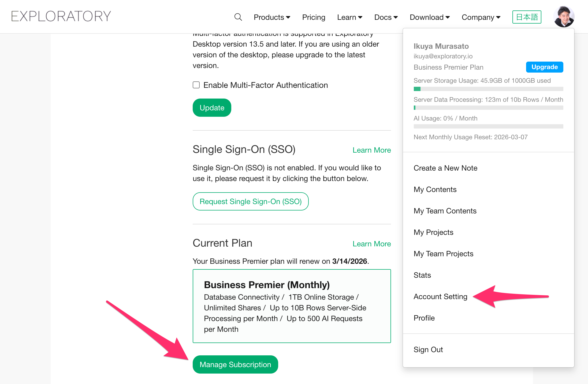Click the search magnifier icon
This screenshot has height=384, width=588.
(x=238, y=17)
